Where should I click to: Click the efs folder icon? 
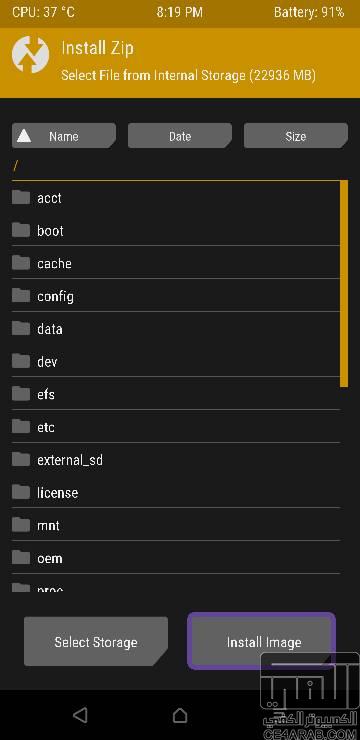[x=21, y=393]
